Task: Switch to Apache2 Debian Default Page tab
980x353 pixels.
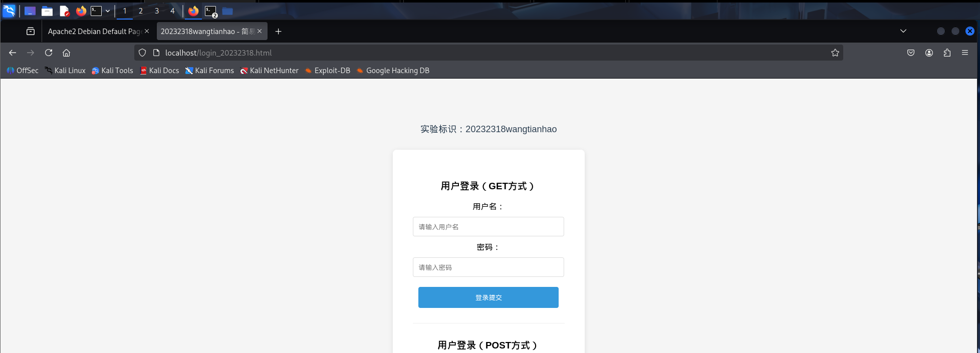Action: (94, 31)
